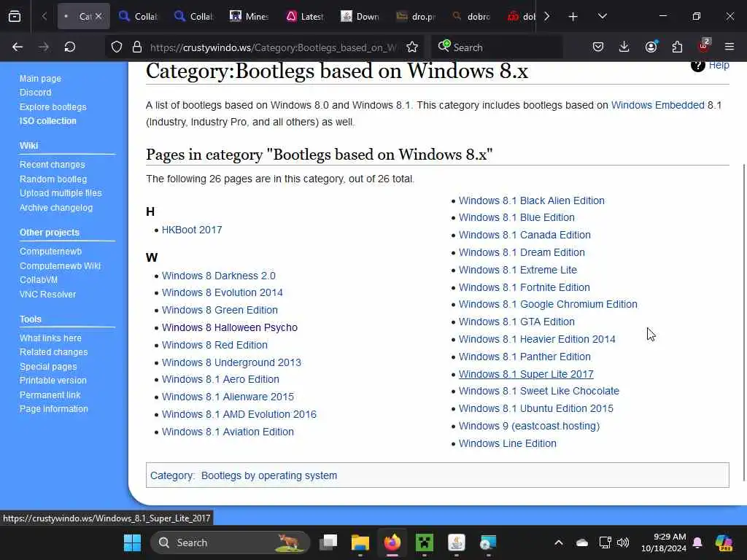Open Windows 8 Halloween Psycho page
The image size is (747, 560).
pyautogui.click(x=230, y=327)
